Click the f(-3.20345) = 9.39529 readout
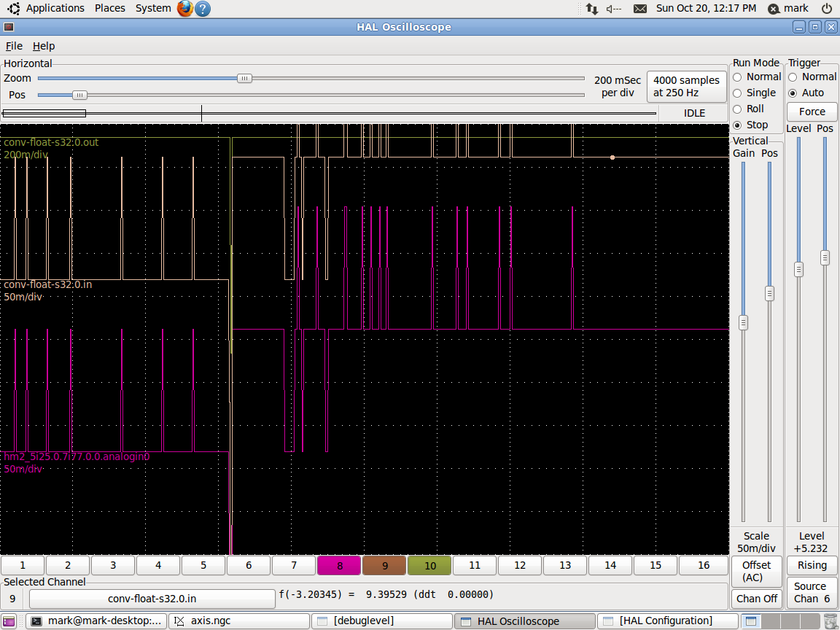The height and width of the screenshot is (630, 840). (x=386, y=595)
